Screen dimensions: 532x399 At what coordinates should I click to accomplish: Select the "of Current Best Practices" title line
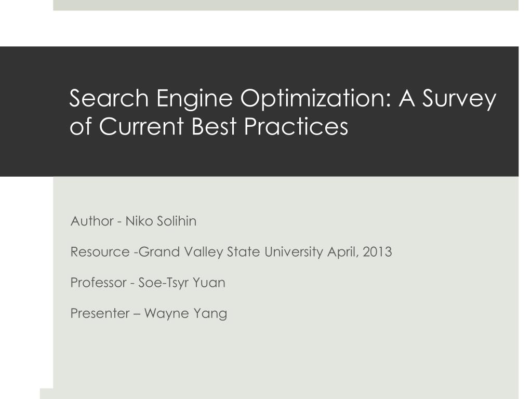(209, 127)
